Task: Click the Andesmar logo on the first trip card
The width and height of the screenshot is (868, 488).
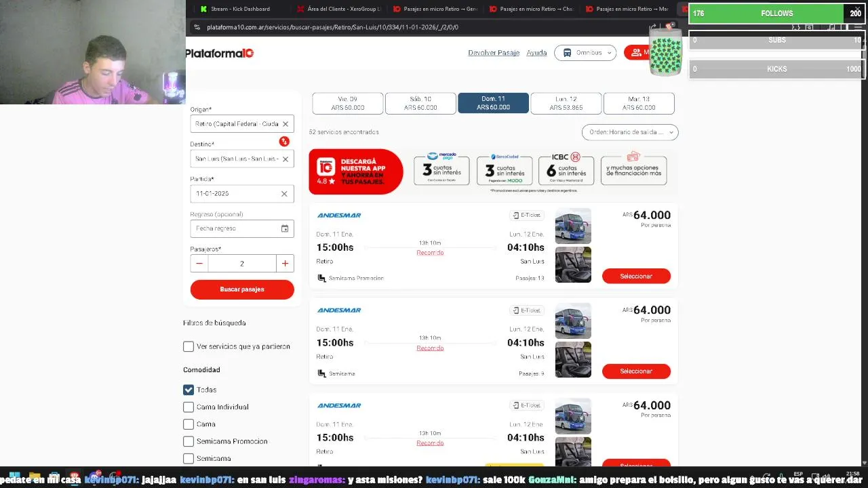Action: (339, 216)
